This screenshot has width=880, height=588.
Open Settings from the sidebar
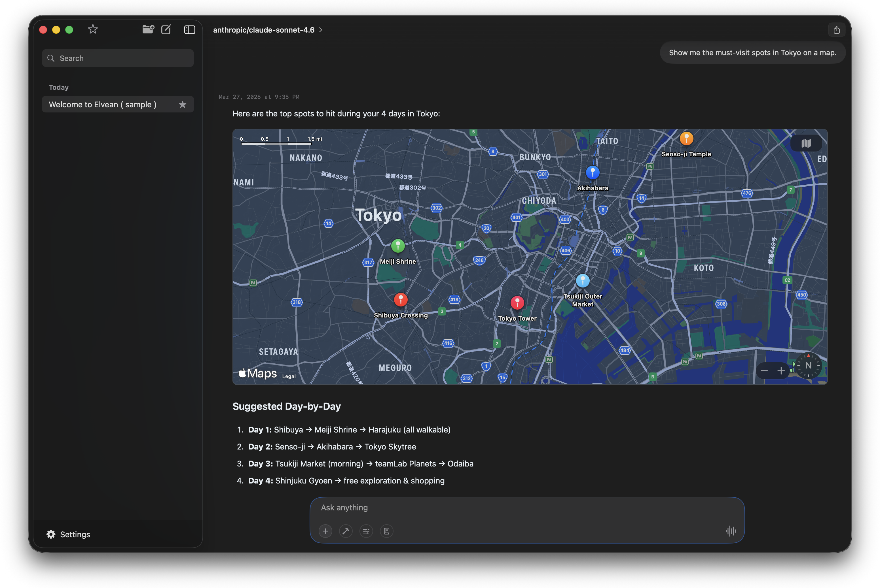68,534
